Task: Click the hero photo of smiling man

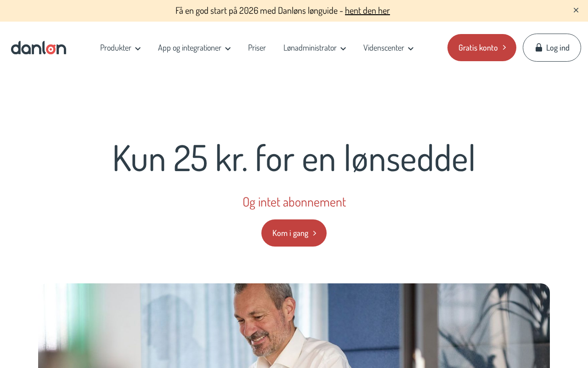Action: point(294,326)
